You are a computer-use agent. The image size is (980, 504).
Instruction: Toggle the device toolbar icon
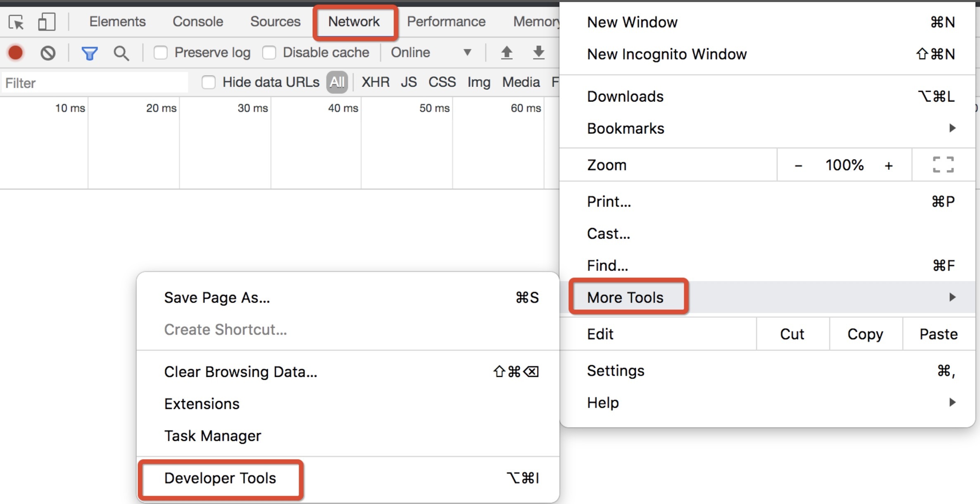(x=46, y=22)
